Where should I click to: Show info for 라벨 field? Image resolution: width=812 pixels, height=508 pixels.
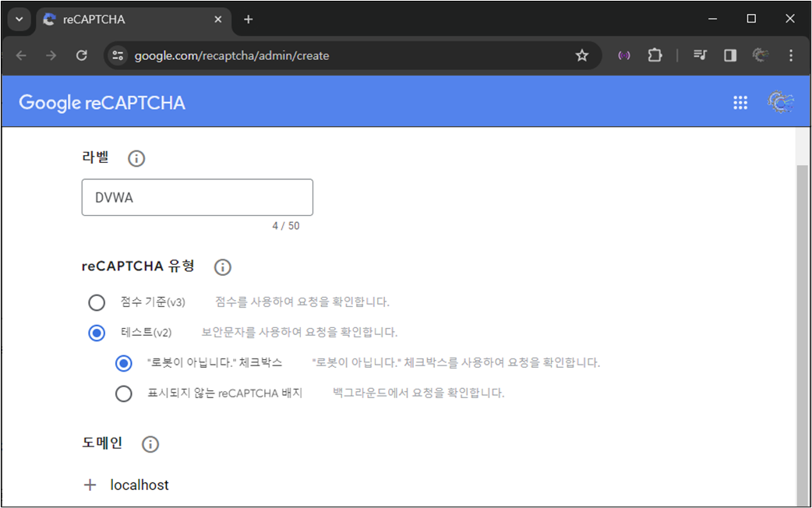point(136,158)
